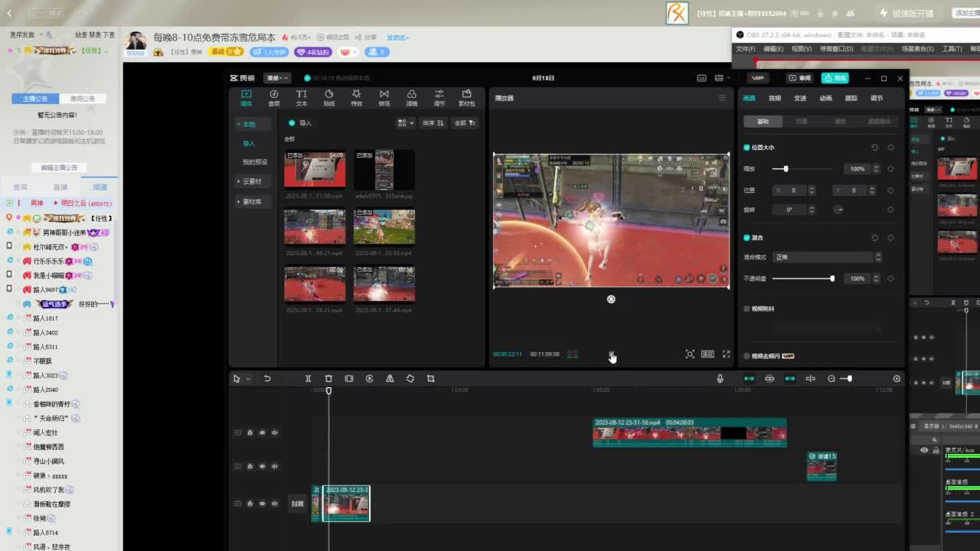
Task: Mute the bottom main timeline track
Action: click(274, 504)
